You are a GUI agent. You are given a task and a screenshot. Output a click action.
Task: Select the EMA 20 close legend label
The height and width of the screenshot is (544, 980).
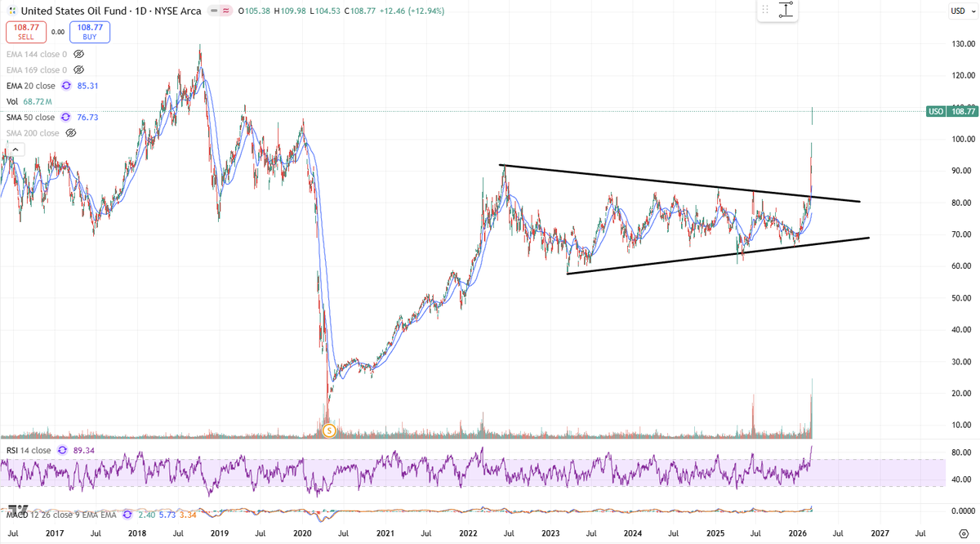pos(31,86)
